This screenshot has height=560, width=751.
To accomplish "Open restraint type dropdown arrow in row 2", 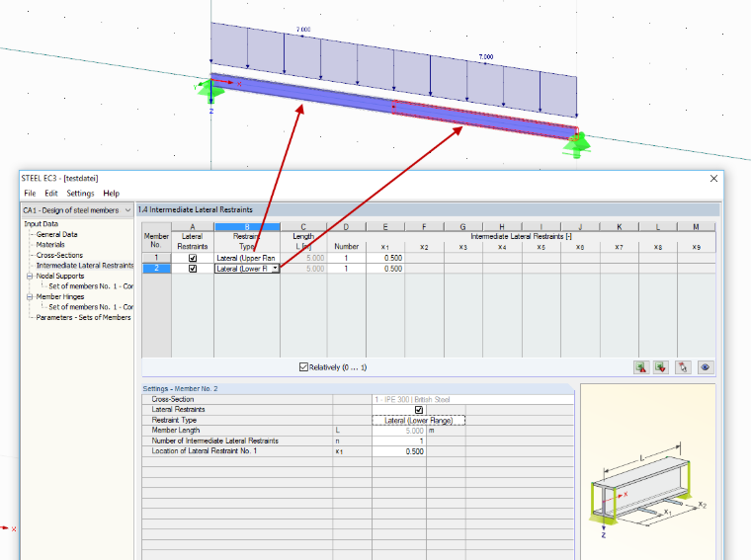I will click(275, 269).
